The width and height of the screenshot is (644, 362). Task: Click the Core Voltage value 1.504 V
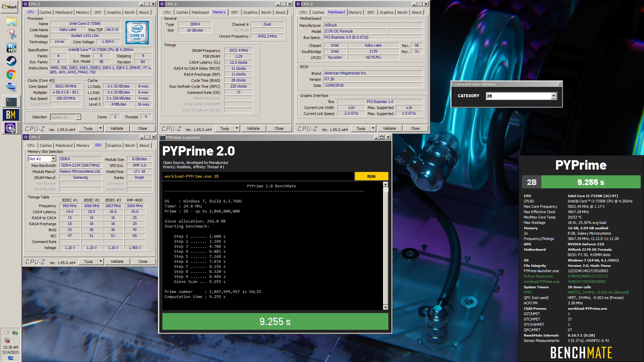tap(108, 42)
